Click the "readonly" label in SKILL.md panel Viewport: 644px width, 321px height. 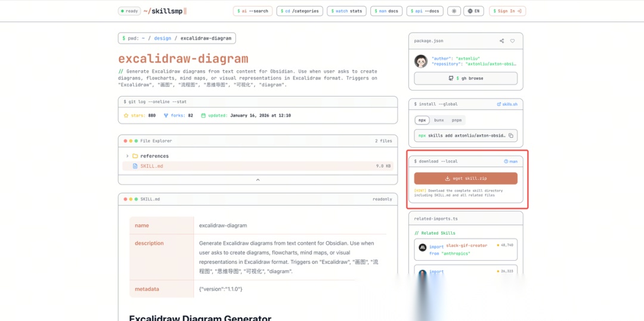coord(382,200)
